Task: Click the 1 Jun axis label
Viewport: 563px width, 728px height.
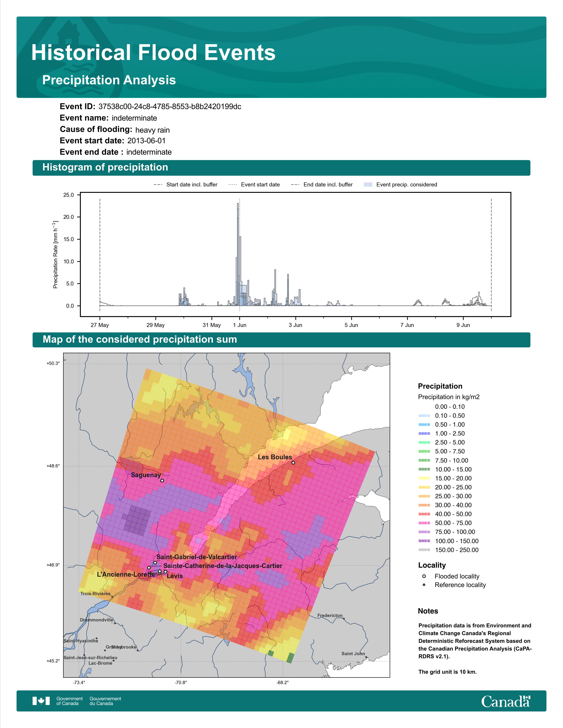Action: point(240,325)
